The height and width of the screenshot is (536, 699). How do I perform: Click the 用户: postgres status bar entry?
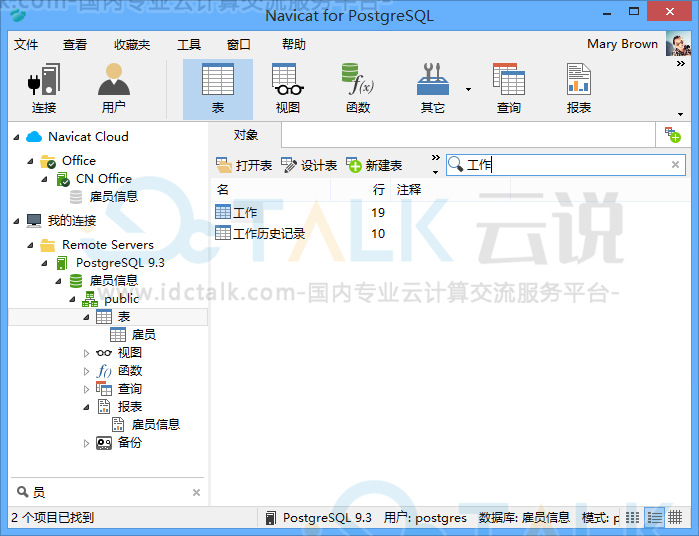tap(425, 518)
